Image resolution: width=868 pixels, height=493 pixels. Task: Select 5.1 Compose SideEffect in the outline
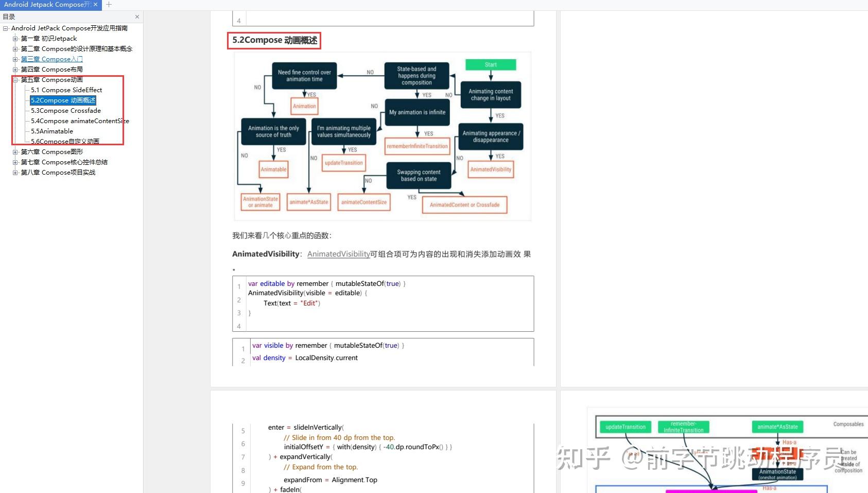pyautogui.click(x=67, y=90)
